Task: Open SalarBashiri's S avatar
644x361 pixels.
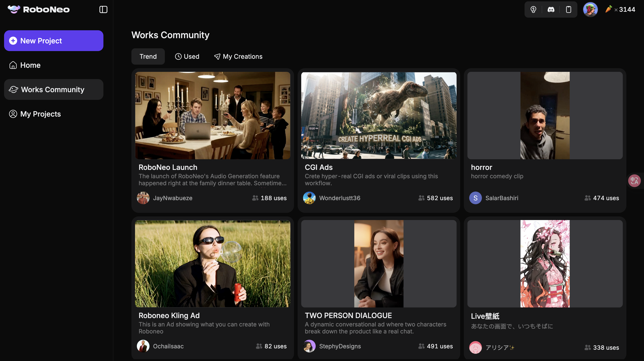Action: click(475, 198)
